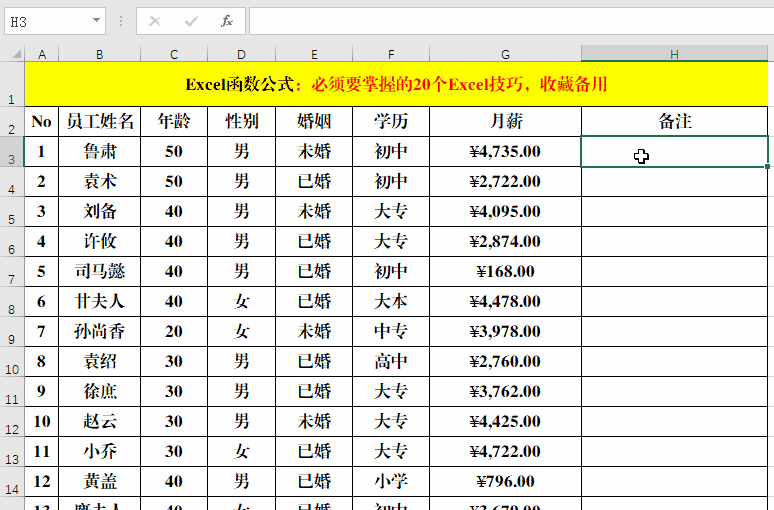Select the cell containing 鲁肃
The height and width of the screenshot is (510, 774).
point(100,152)
